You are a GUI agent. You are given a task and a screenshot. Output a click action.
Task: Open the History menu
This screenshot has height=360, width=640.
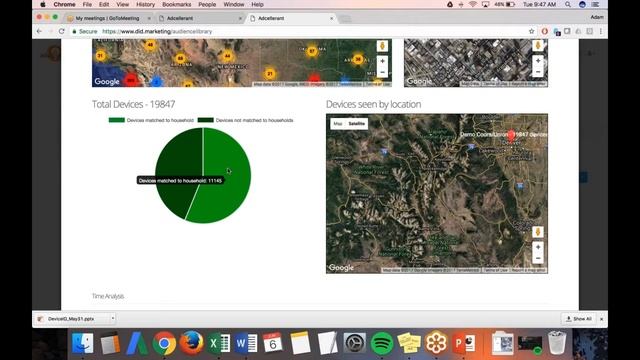tap(145, 4)
